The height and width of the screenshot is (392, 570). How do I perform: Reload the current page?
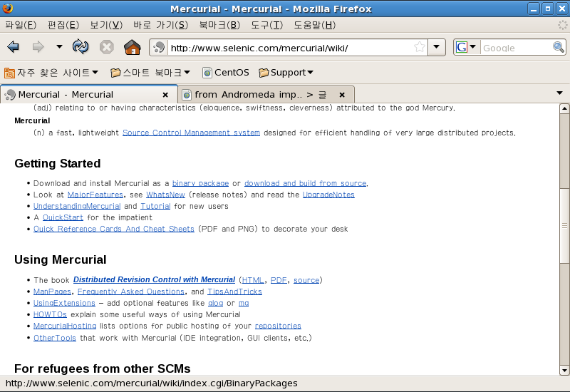point(81,47)
